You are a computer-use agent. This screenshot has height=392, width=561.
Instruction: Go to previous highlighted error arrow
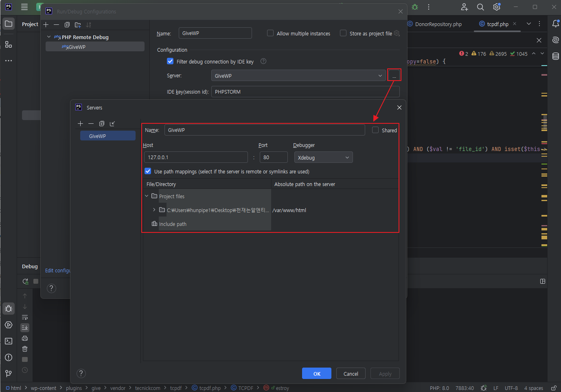tap(534, 53)
